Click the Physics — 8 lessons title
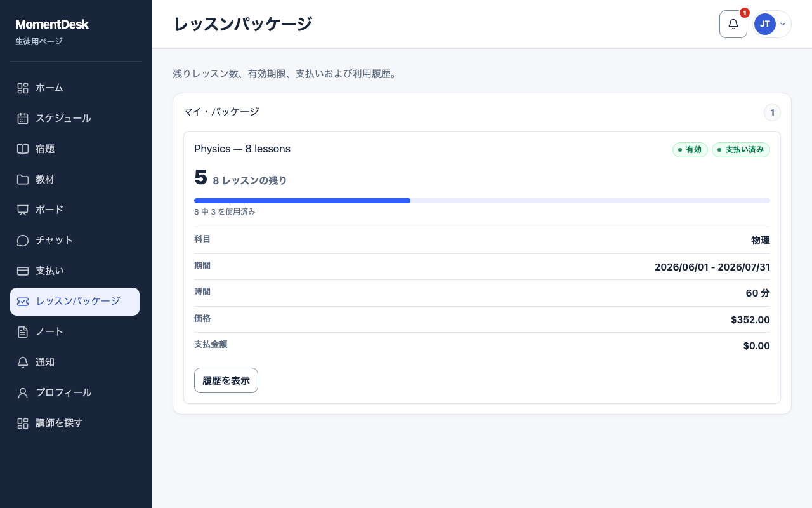The image size is (812, 508). (x=242, y=149)
